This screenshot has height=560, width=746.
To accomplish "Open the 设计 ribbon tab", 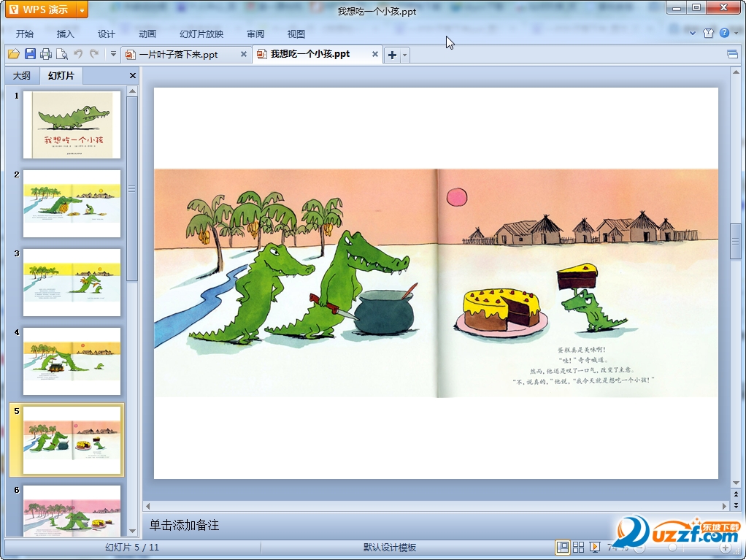I will 106,34.
